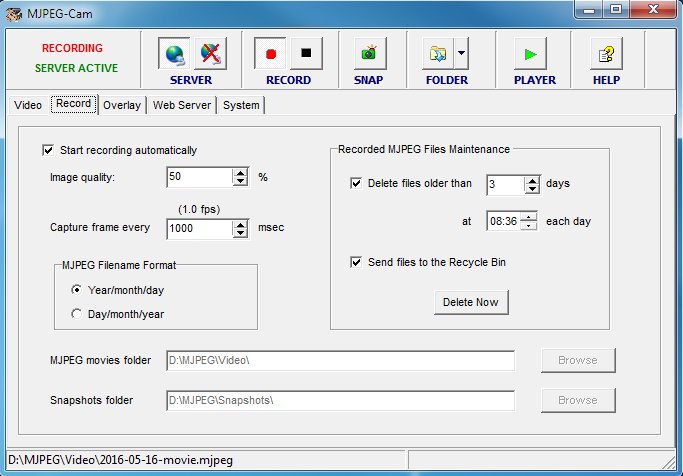Expand the FOLDER dropdown arrow
The height and width of the screenshot is (476, 683).
[x=460, y=53]
